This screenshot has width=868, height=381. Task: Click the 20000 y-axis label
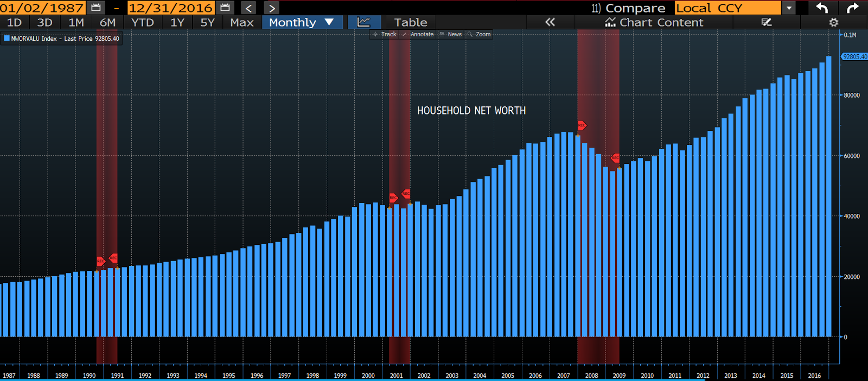pyautogui.click(x=852, y=277)
